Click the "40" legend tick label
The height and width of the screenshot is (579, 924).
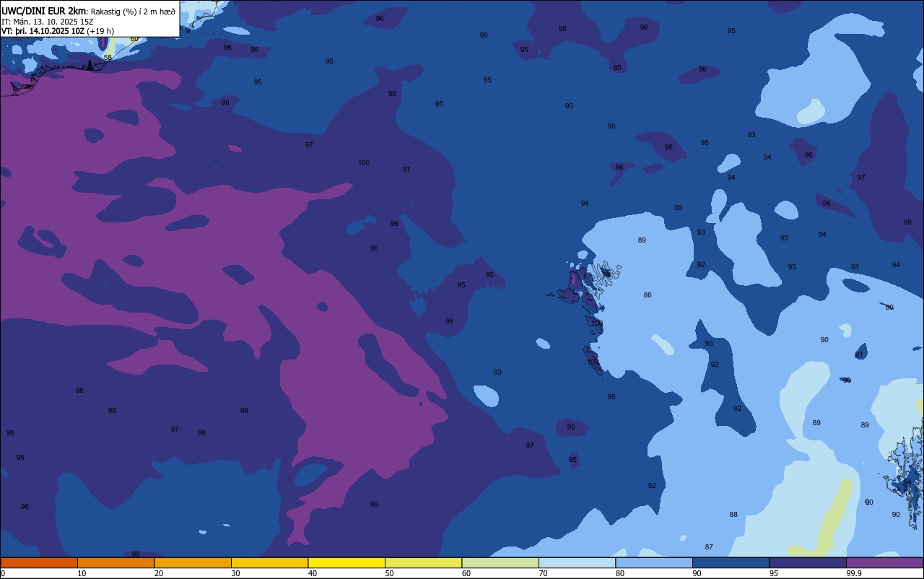[313, 573]
